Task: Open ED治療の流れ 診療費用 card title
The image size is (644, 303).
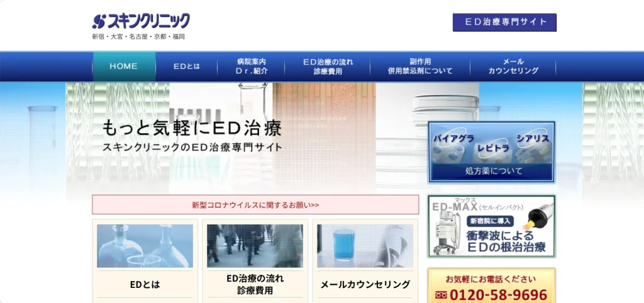Action: [x=255, y=285]
